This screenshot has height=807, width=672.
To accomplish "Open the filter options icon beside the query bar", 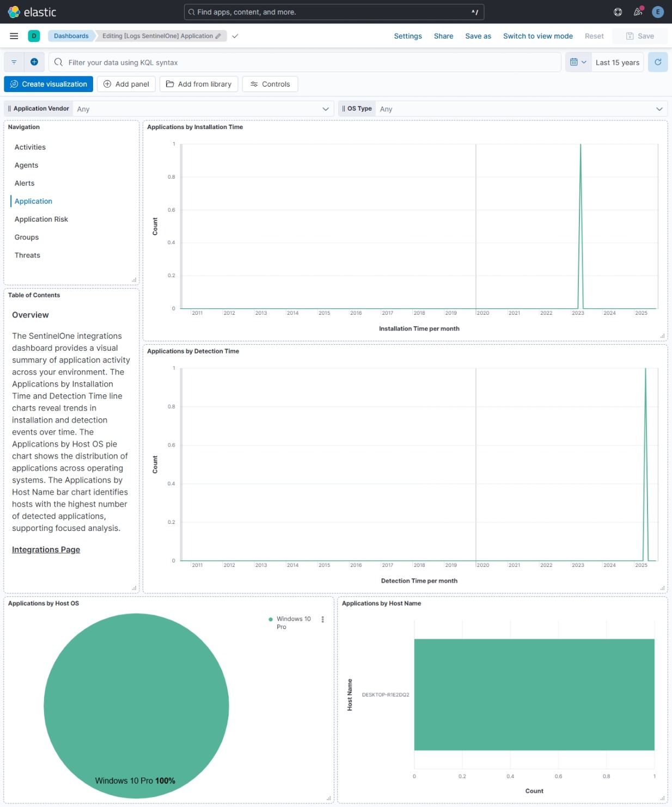I will (x=14, y=62).
